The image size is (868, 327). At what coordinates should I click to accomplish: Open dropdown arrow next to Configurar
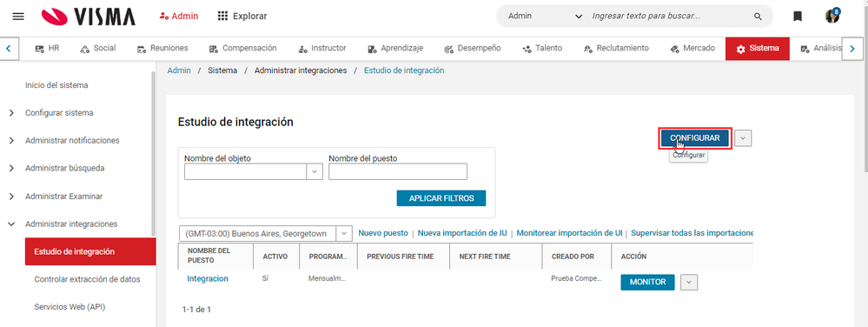[744, 138]
